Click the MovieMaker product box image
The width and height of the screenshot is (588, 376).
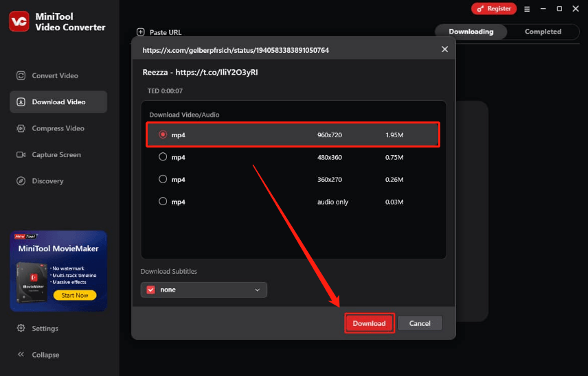(32, 281)
